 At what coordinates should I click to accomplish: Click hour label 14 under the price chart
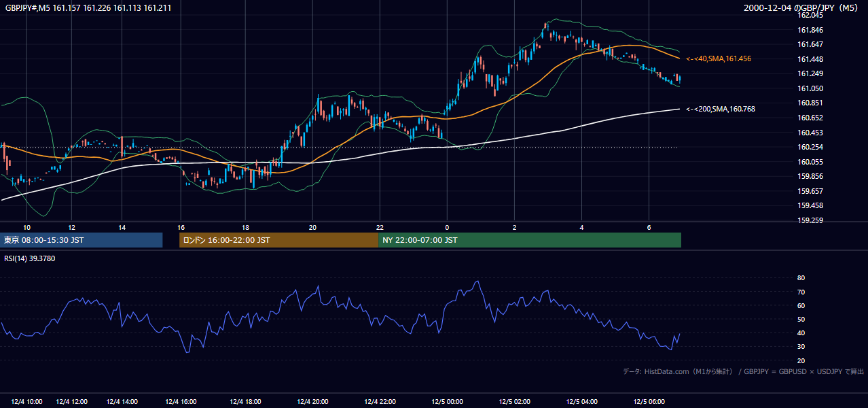122,228
